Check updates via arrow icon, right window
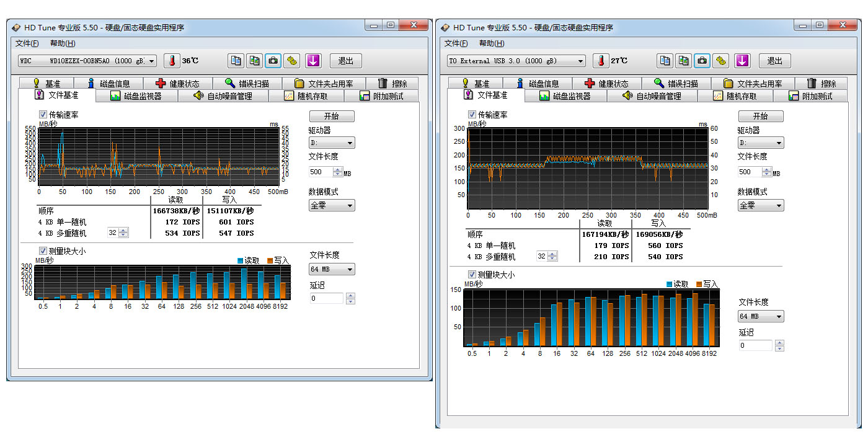 pyautogui.click(x=742, y=60)
